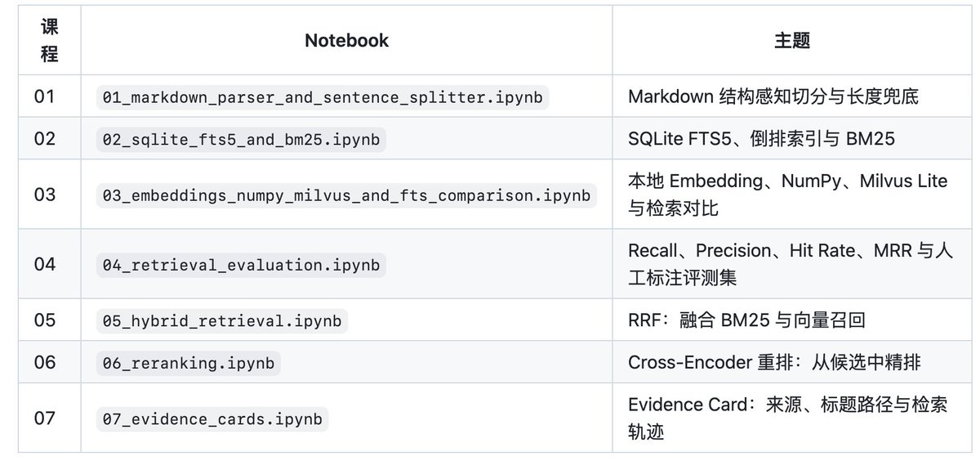This screenshot has width=980, height=461.
Task: Click the SQLite FTS5、倒排索引 topic text
Action: point(728,139)
